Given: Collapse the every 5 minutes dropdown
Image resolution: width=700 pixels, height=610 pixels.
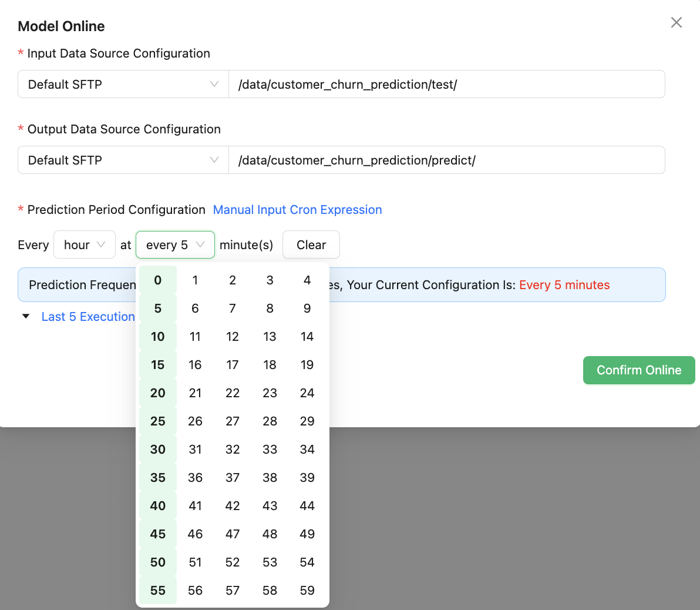Looking at the screenshot, I should pyautogui.click(x=175, y=244).
